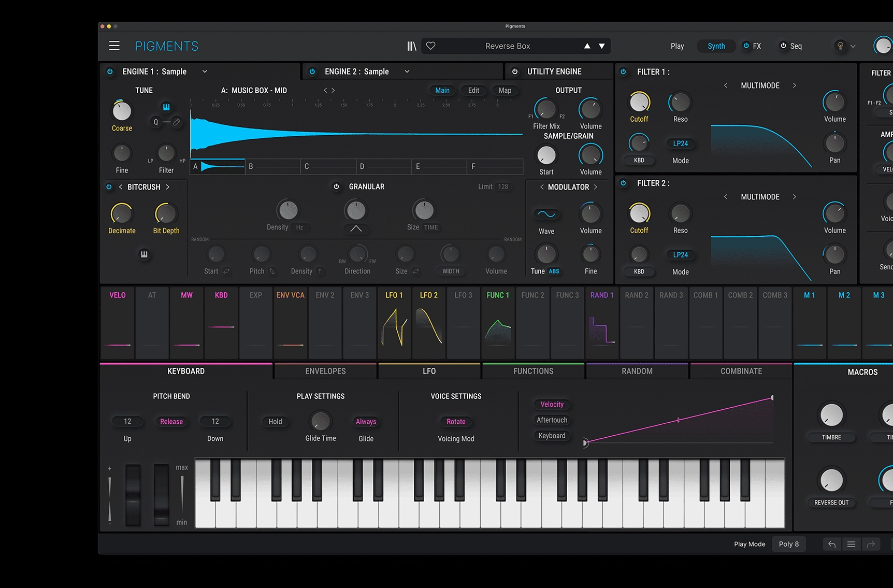Select the Aftertouch curve button
Viewport: 893px width, 588px height.
pyautogui.click(x=552, y=420)
